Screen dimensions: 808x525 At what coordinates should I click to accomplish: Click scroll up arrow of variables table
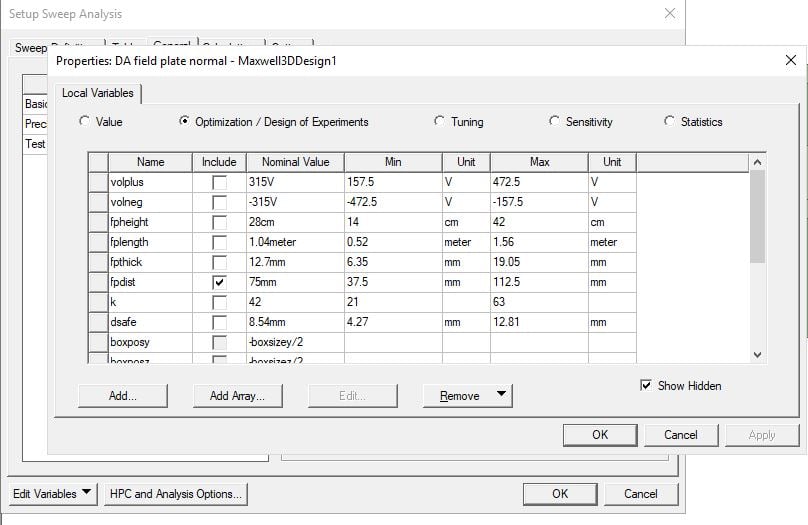click(757, 162)
